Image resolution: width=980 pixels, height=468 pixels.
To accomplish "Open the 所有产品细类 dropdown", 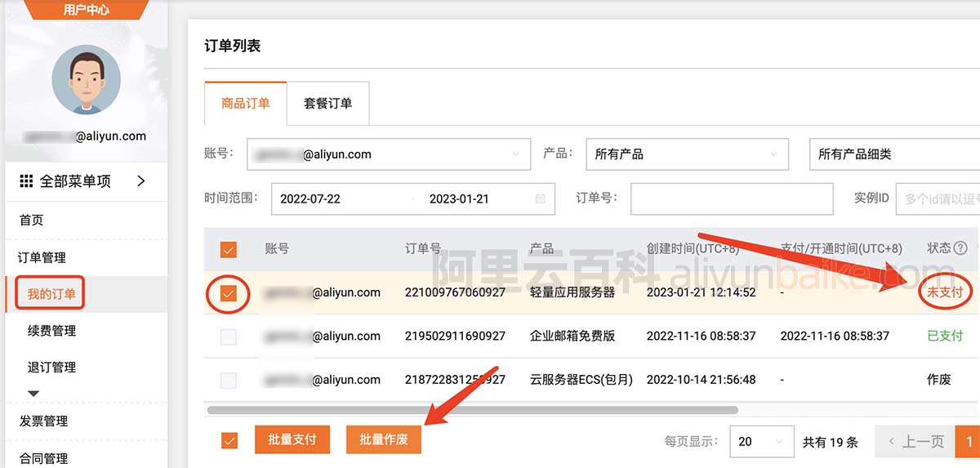I will pyautogui.click(x=894, y=154).
